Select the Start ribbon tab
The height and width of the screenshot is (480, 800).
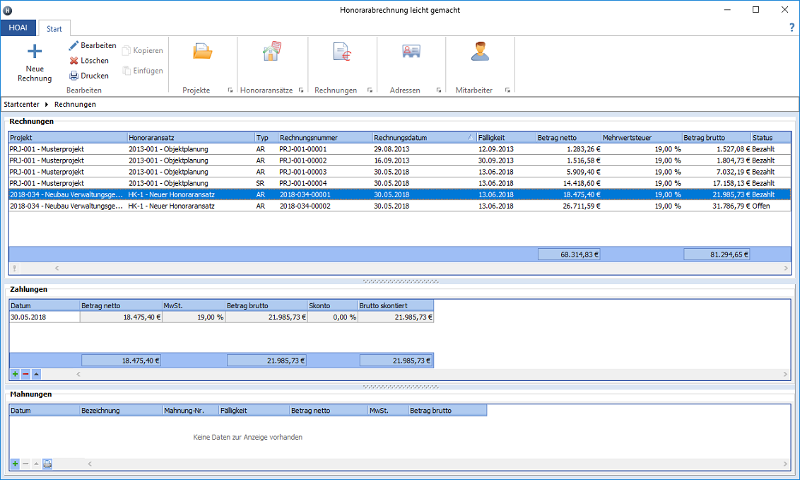pos(54,29)
